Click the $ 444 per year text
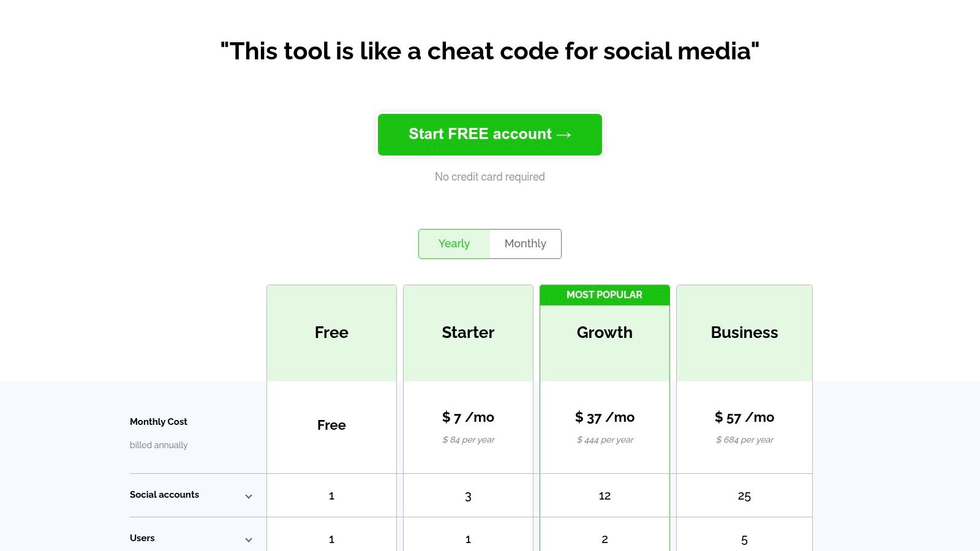 605,440
